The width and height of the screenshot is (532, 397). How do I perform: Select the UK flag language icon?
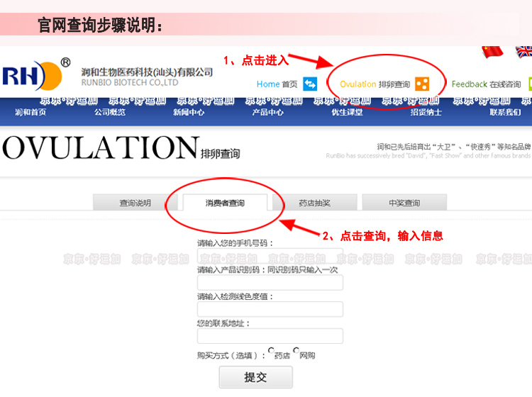point(523,52)
